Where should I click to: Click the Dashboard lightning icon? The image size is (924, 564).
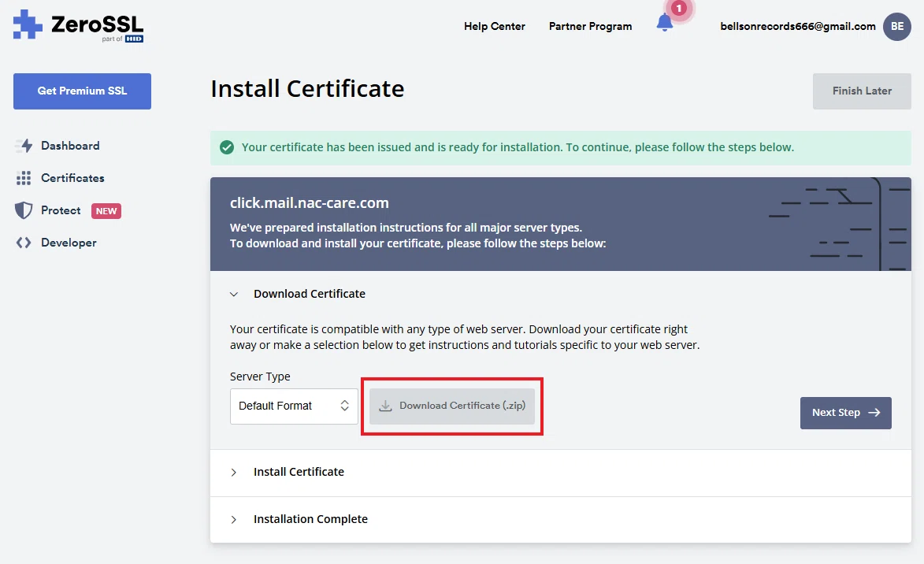coord(24,146)
